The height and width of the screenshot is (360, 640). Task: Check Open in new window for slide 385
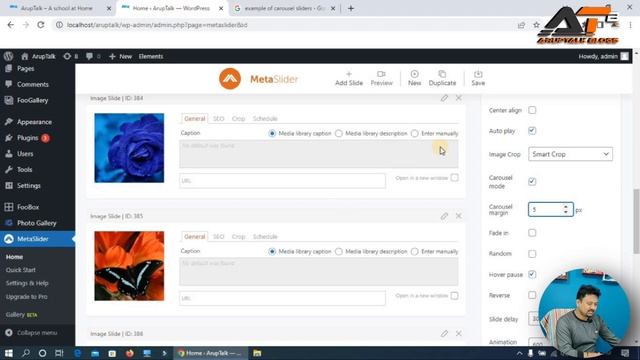pyautogui.click(x=454, y=296)
